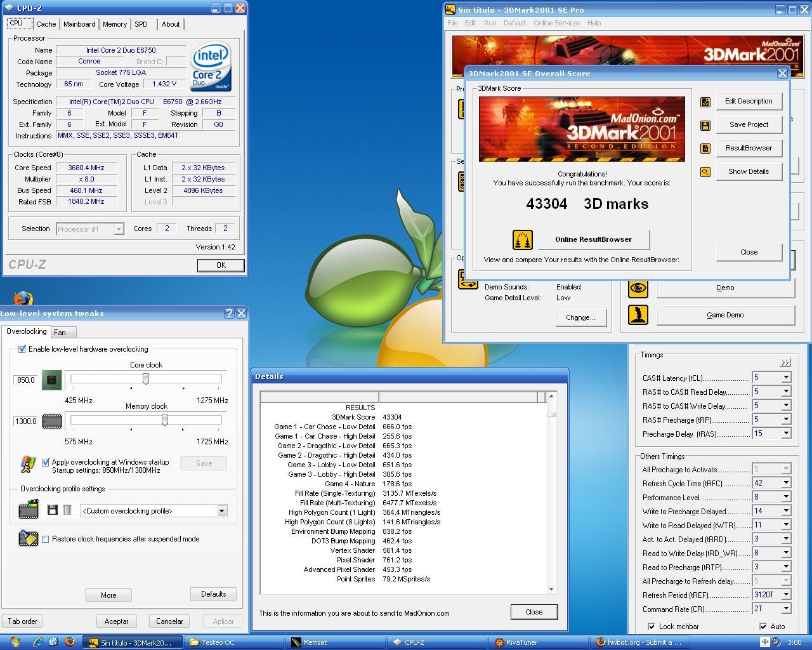The image size is (812, 650).
Task: Switch to Mainboard tab in CPU-Z
Action: (79, 24)
